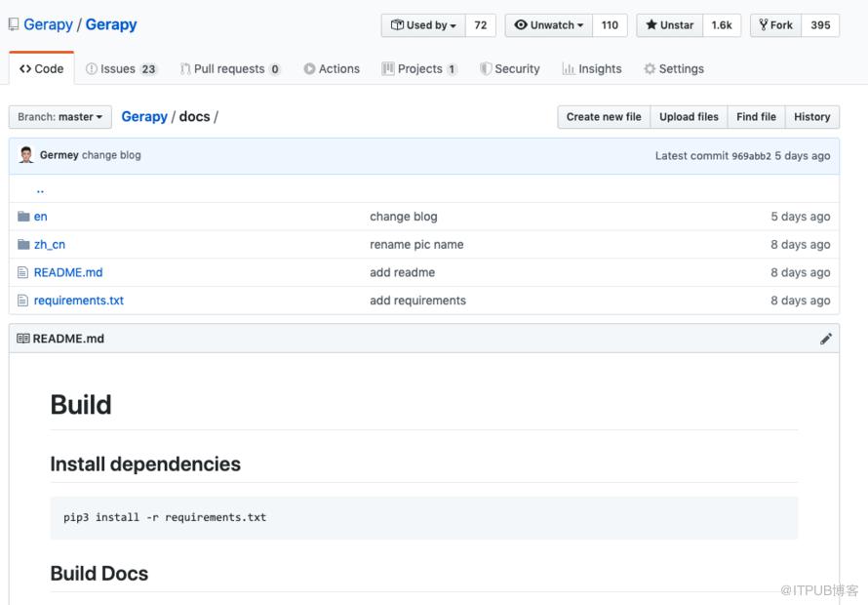Screen dimensions: 868x605
Task: Open 'add requirements' commit message
Action: tap(418, 301)
